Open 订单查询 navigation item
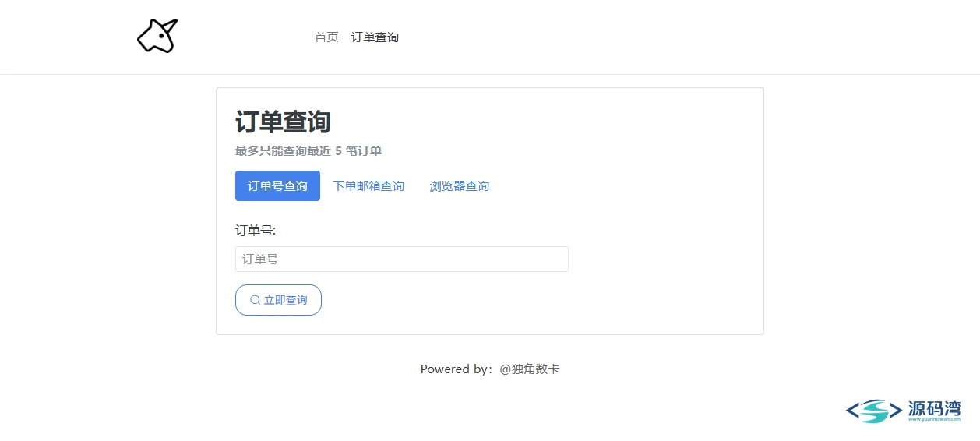This screenshot has height=441, width=980. click(375, 37)
